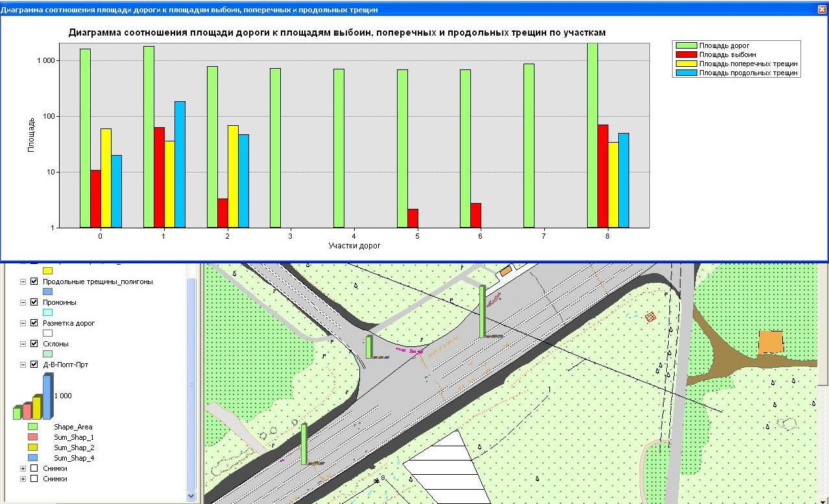This screenshot has height=504, width=829.
Task: Select the Продольные трещины_полигоны layer name
Action: pos(98,282)
